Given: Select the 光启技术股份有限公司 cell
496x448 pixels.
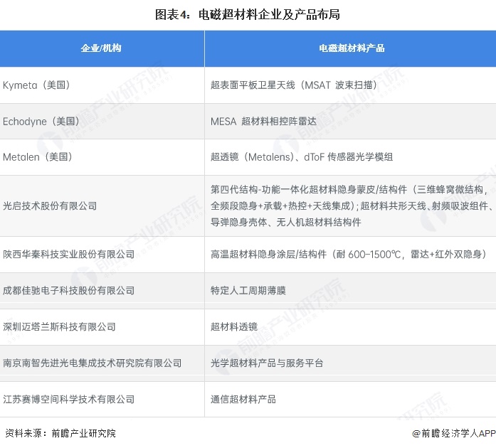Looking at the screenshot, I should pyautogui.click(x=102, y=206).
